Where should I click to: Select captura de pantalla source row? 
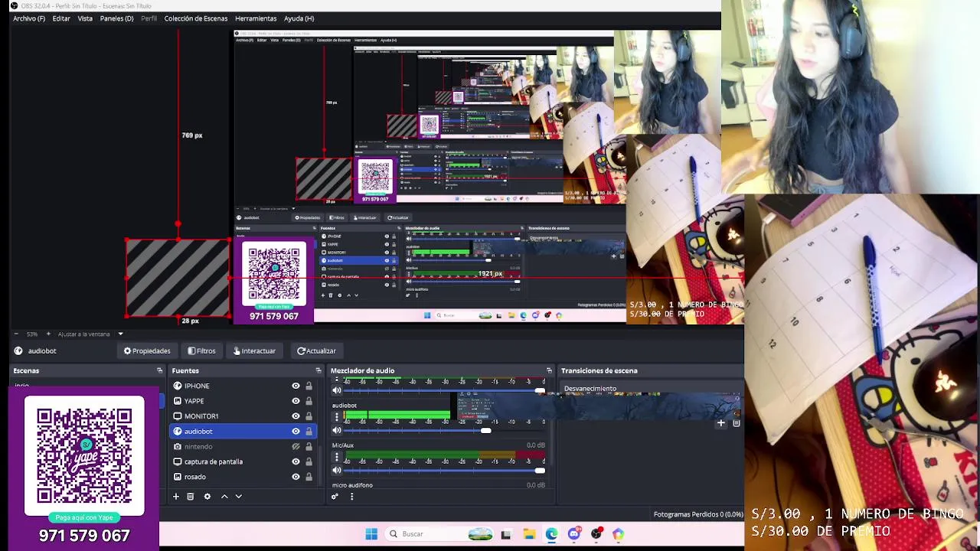pyautogui.click(x=242, y=461)
